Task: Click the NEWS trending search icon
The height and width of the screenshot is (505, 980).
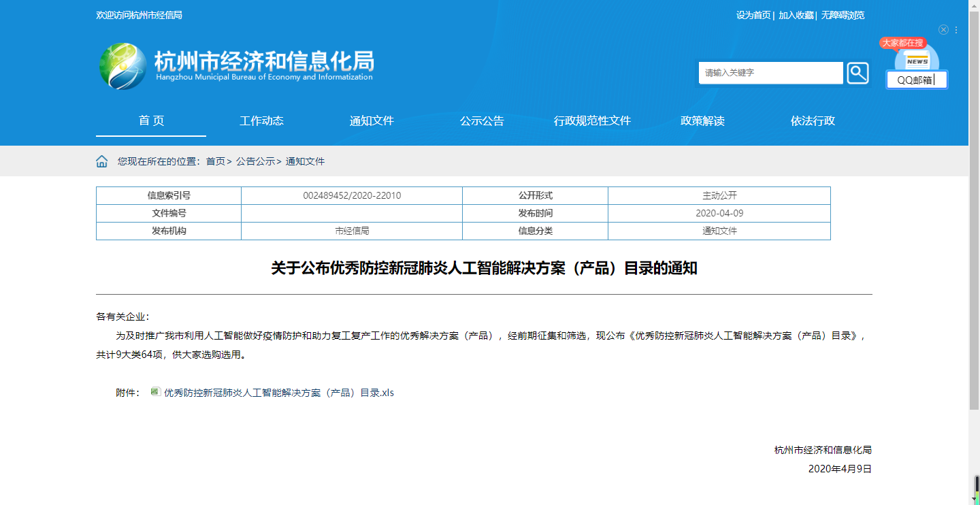Action: (x=917, y=60)
